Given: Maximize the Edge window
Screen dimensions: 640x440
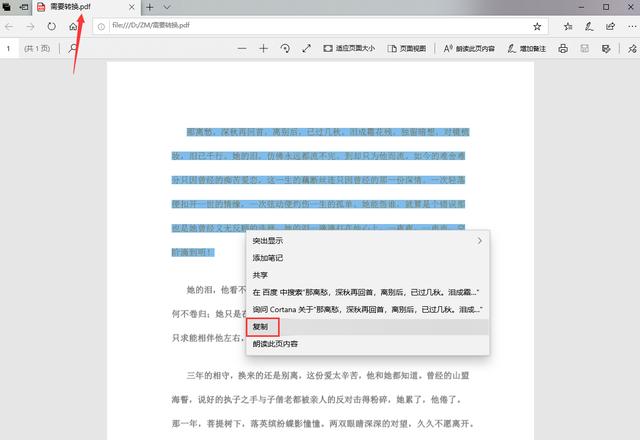Looking at the screenshot, I should (606, 7).
